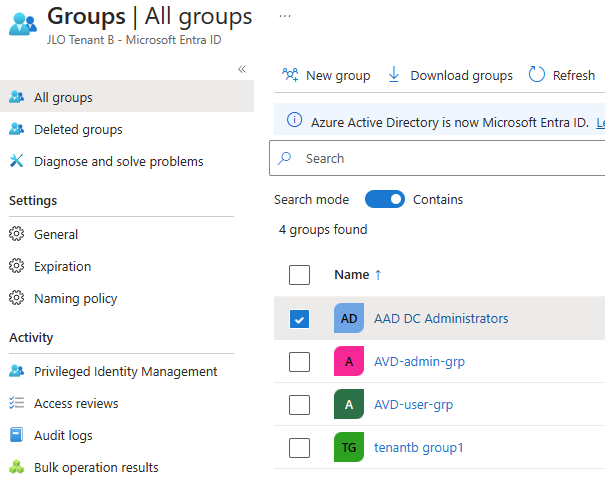Viewport: 605px width, 483px height.
Task: Open the AAD DC Administrators group link
Action: click(x=441, y=318)
